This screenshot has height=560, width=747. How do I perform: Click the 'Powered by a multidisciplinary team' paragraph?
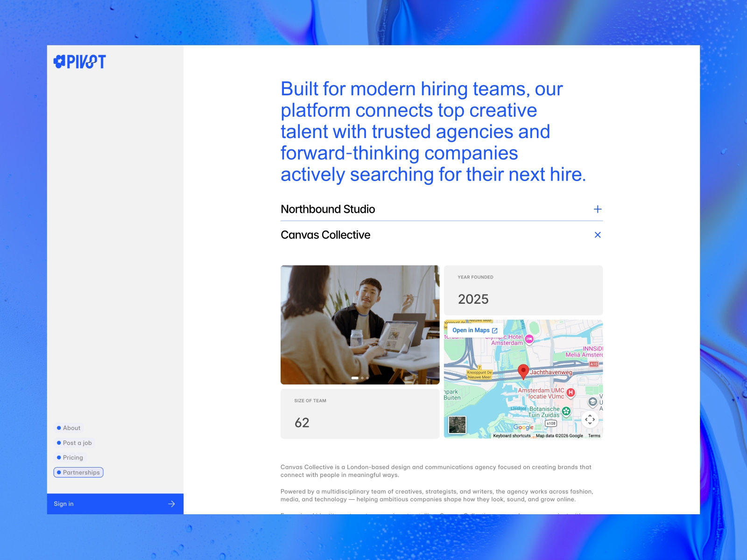(x=437, y=495)
